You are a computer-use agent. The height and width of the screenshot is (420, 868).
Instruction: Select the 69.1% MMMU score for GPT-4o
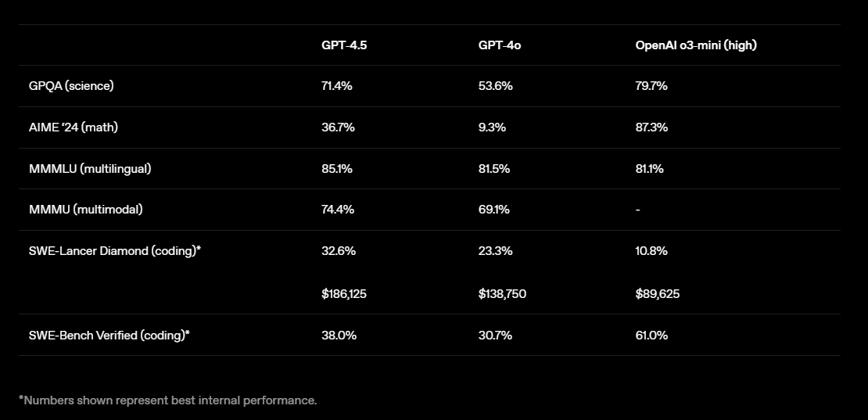click(494, 210)
